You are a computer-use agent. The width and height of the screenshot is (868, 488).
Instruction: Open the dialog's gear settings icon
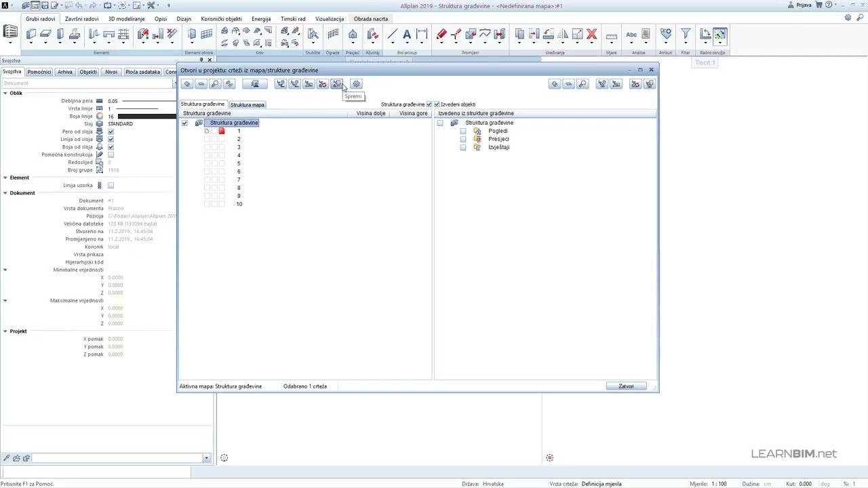click(x=357, y=84)
